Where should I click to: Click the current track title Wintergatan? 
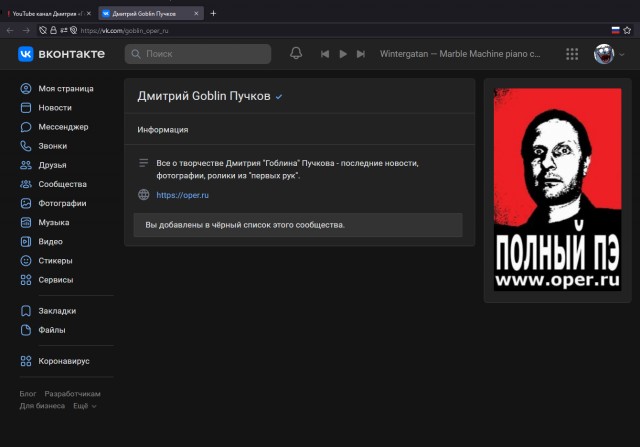click(460, 54)
